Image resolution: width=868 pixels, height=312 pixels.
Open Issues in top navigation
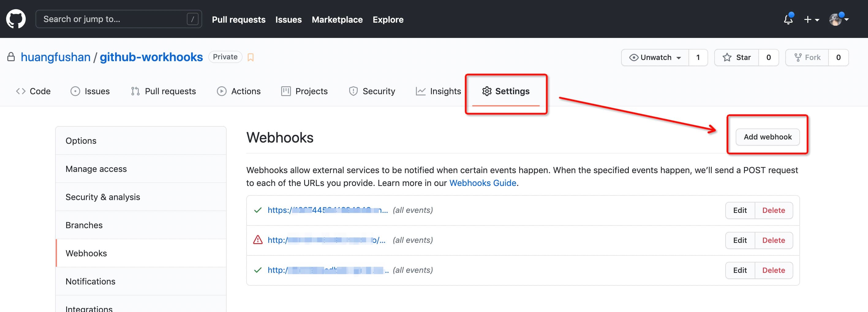coord(289,20)
